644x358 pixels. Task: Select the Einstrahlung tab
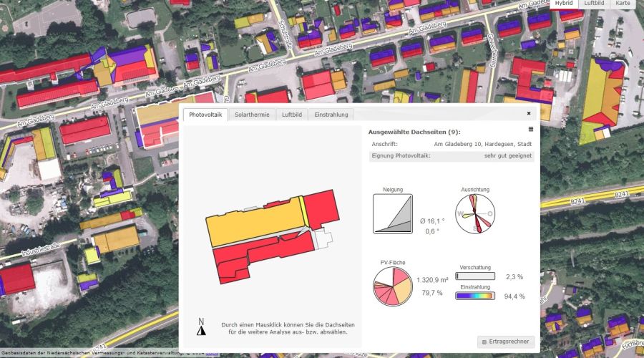[331, 115]
